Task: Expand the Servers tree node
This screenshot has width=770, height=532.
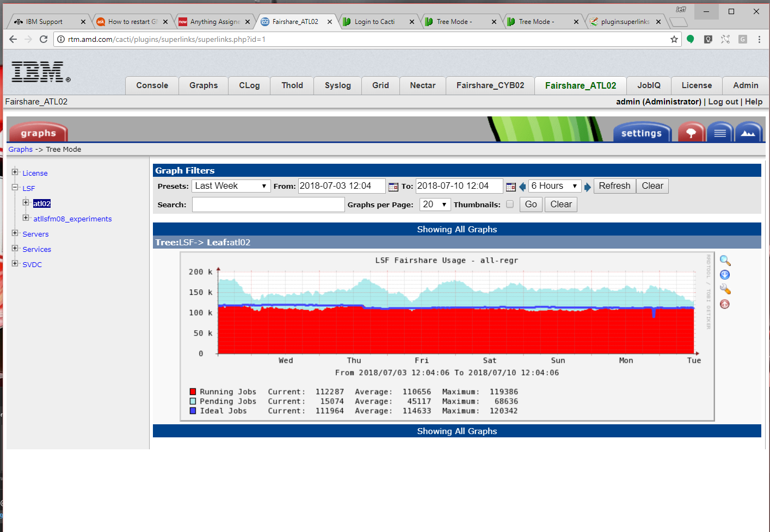Action: pyautogui.click(x=15, y=233)
